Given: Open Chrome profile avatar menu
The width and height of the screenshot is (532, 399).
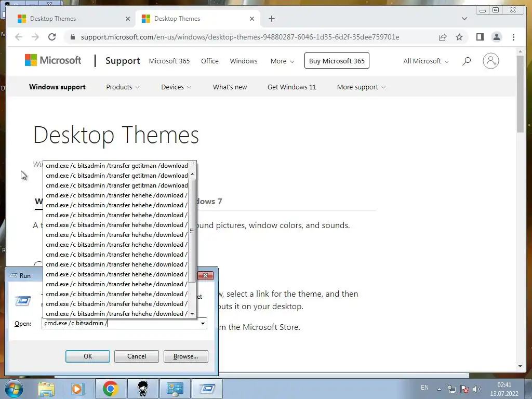Looking at the screenshot, I should tap(496, 37).
